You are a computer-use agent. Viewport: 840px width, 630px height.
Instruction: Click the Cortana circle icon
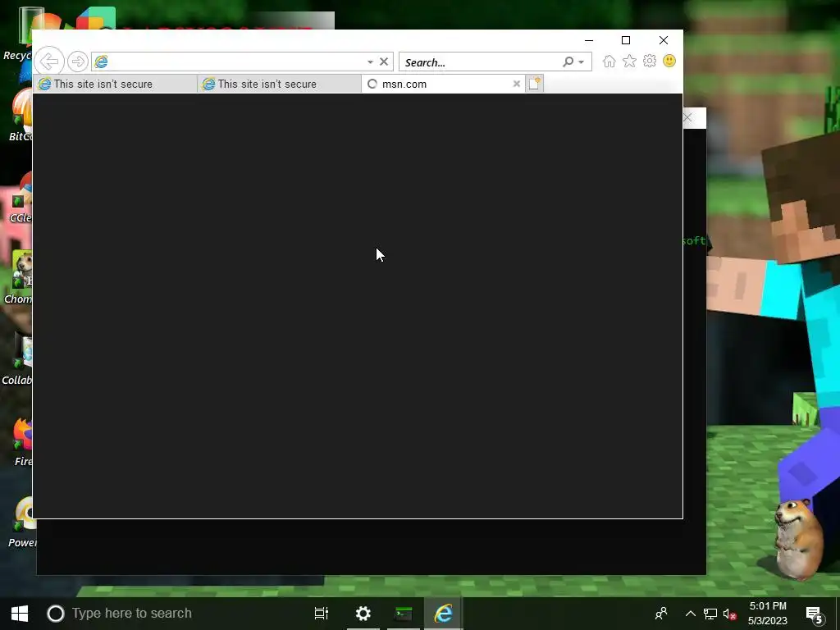(55, 614)
